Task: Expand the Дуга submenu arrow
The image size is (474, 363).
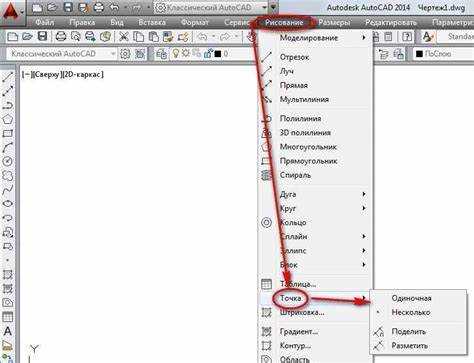Action: pos(364,194)
